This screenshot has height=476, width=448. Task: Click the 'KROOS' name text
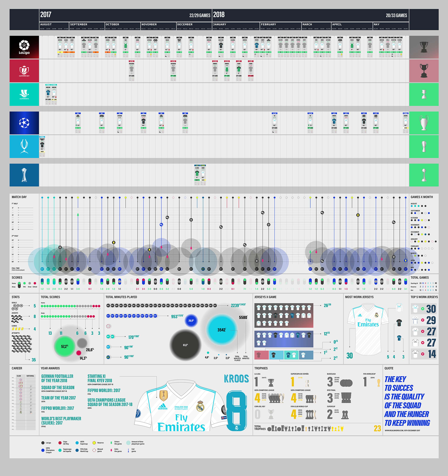point(236,379)
